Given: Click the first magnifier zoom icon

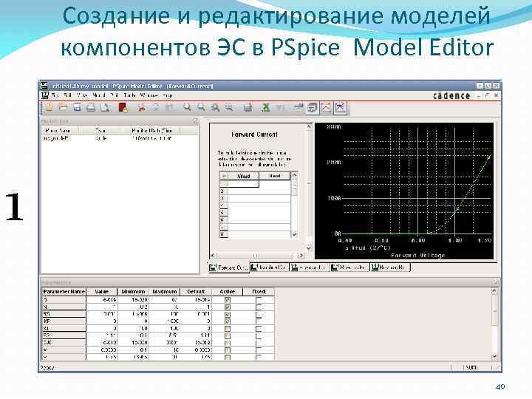Looking at the screenshot, I should pos(187,108).
